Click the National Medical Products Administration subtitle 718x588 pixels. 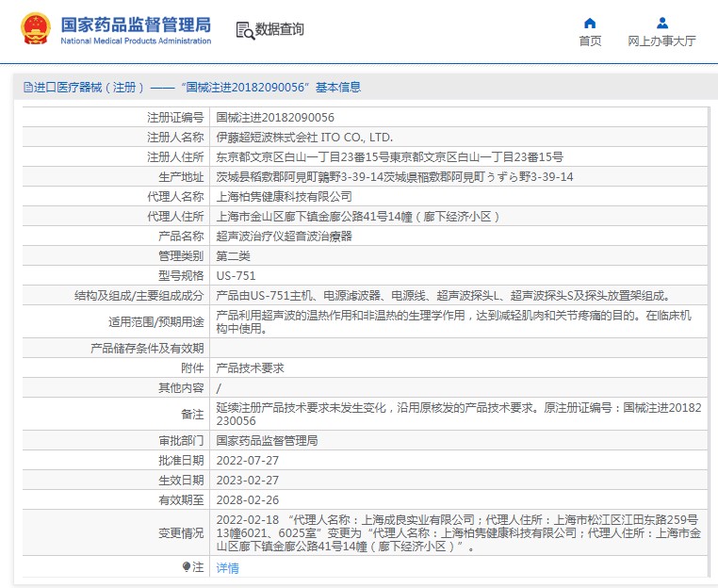[136, 41]
